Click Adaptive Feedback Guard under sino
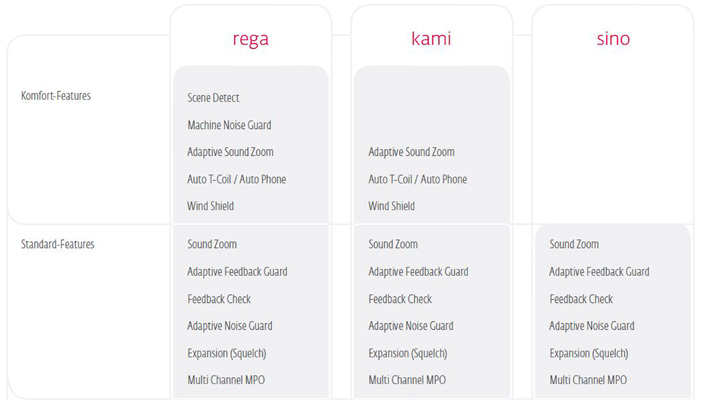Screen dimensions: 701x400 599,271
